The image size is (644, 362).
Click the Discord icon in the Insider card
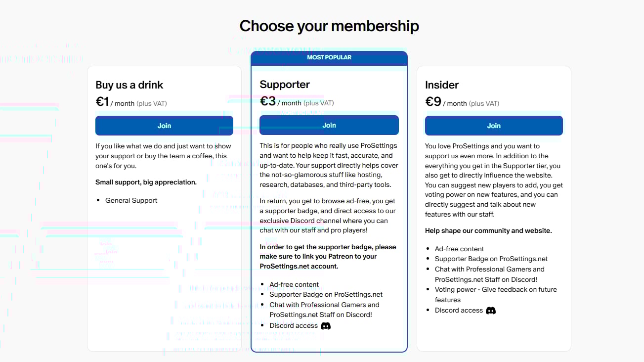(491, 311)
